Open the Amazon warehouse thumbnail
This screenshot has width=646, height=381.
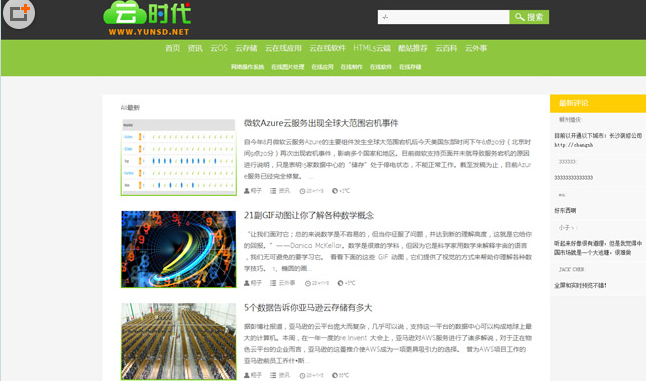179,341
